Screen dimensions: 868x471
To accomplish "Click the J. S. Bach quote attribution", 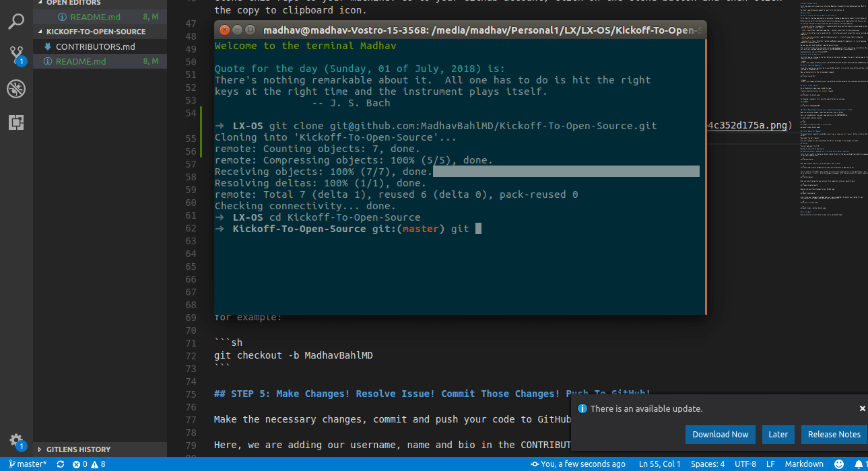I will (x=352, y=103).
